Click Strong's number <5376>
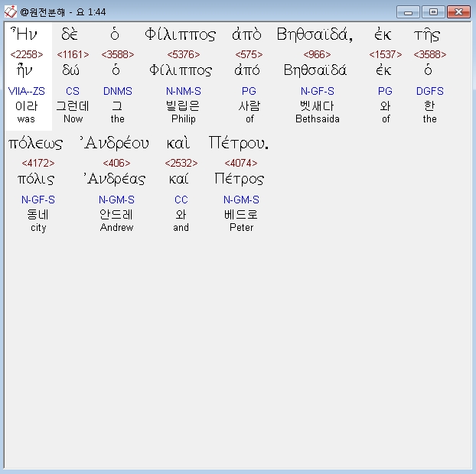This screenshot has width=476, height=474. coord(184,54)
